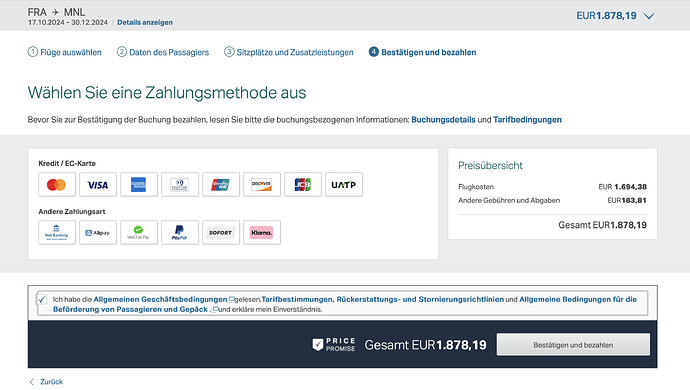
Task: Go back with the Zurück link
Action: click(x=46, y=382)
